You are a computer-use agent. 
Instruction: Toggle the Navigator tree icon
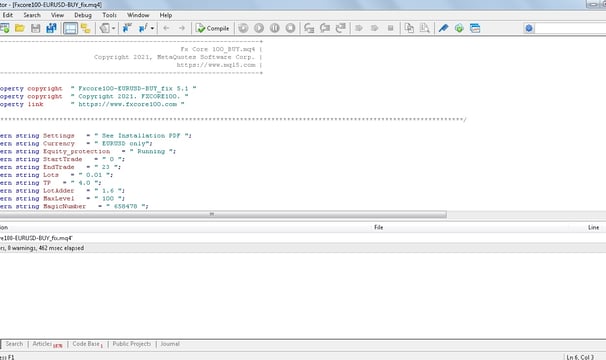[x=85, y=28]
